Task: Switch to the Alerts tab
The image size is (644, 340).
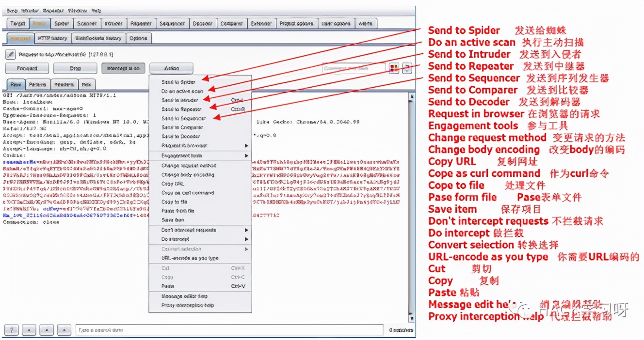Action: pyautogui.click(x=366, y=23)
